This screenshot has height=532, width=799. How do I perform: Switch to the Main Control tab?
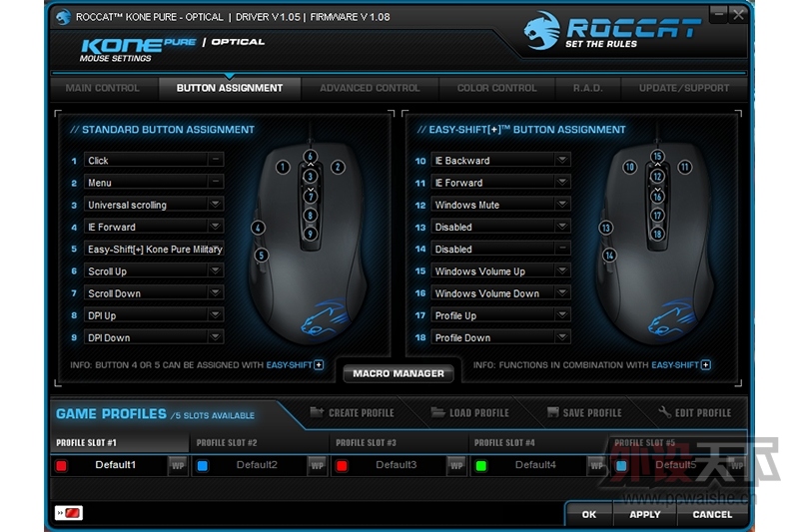tap(103, 88)
